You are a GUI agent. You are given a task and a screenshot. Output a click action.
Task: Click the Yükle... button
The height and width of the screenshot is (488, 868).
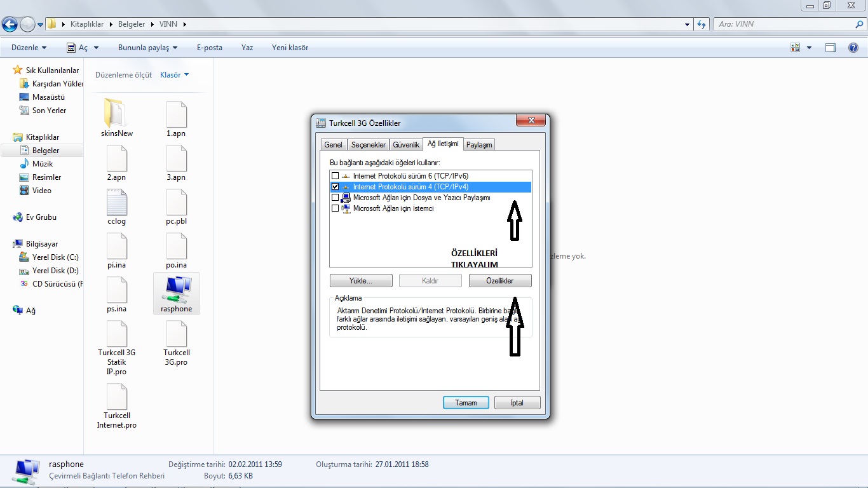tap(361, 280)
